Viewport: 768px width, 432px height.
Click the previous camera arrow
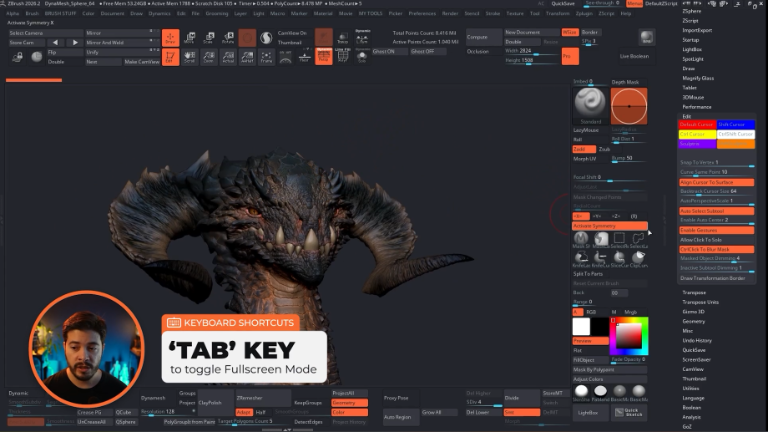click(55, 43)
